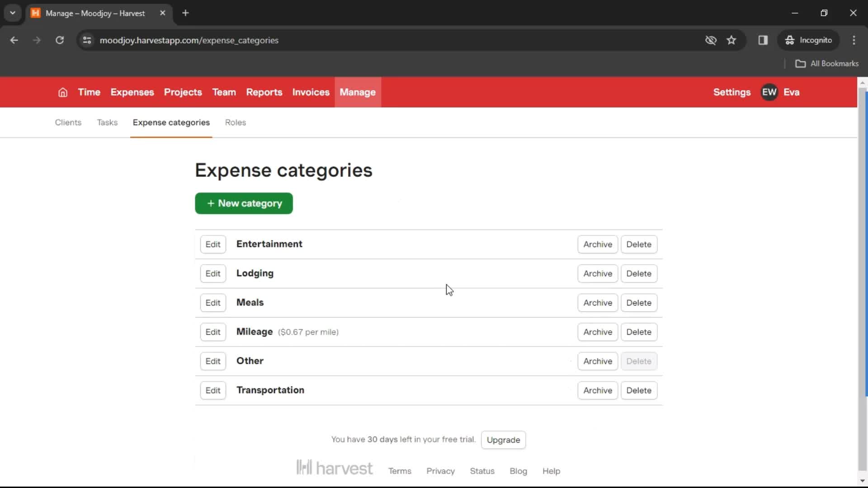Edit the Mileage category
The image size is (868, 488).
click(213, 332)
